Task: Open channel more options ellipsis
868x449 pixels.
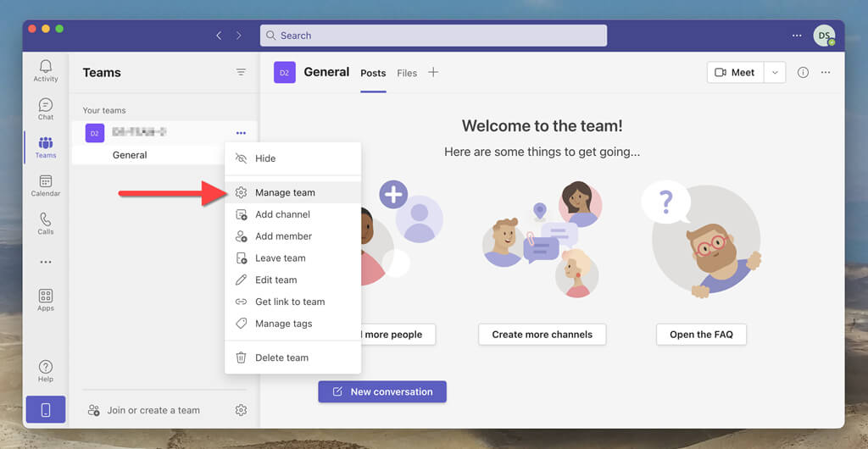Action: tap(826, 73)
